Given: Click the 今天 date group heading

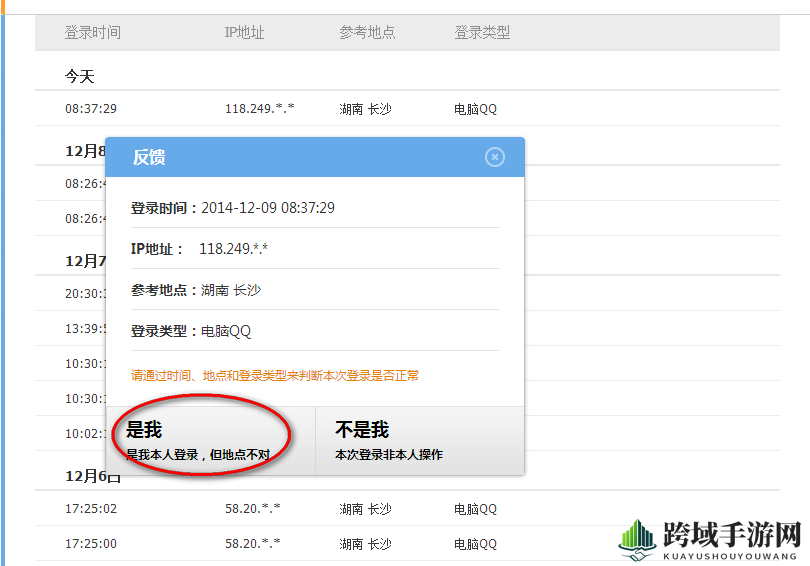Looking at the screenshot, I should [x=80, y=76].
